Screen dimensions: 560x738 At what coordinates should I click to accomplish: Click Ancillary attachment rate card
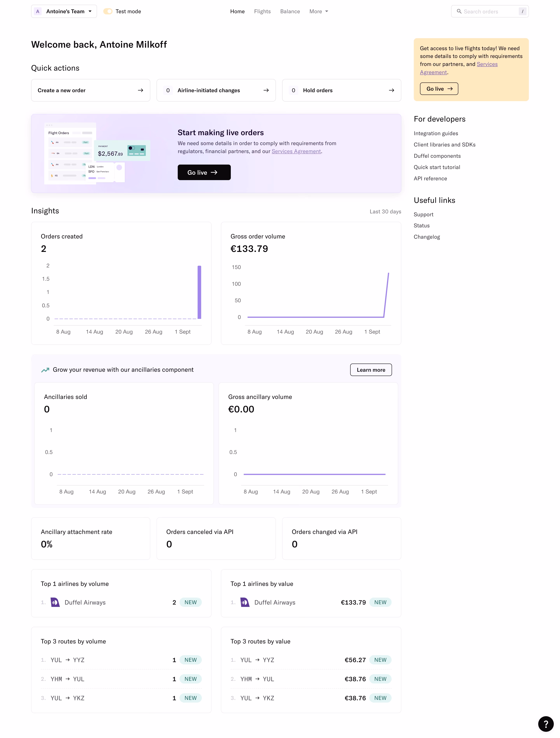tap(90, 539)
